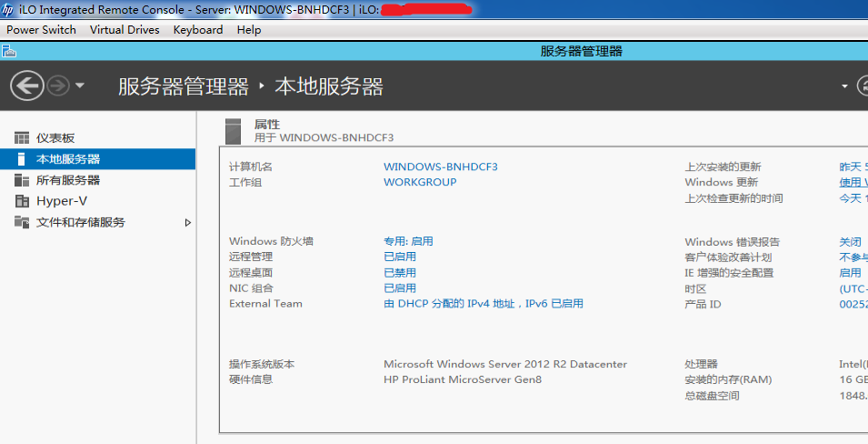
Task: Click the Windows 错误报告 label
Action: tap(733, 242)
